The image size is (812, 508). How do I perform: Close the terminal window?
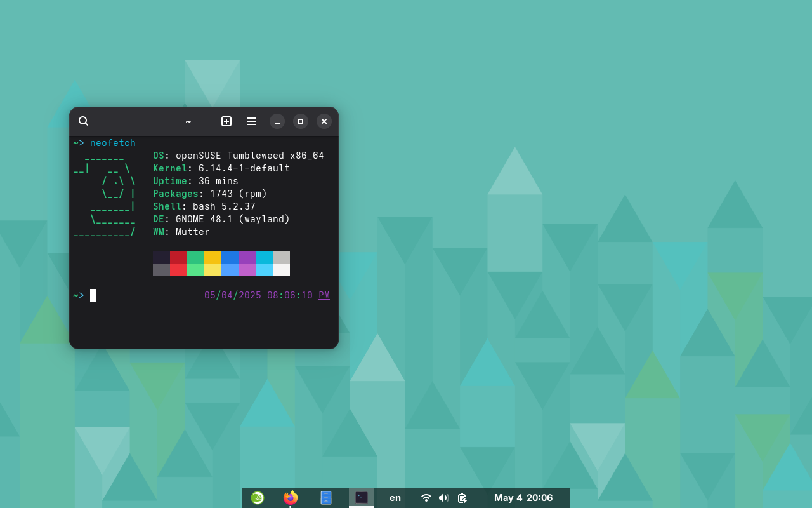(x=324, y=121)
